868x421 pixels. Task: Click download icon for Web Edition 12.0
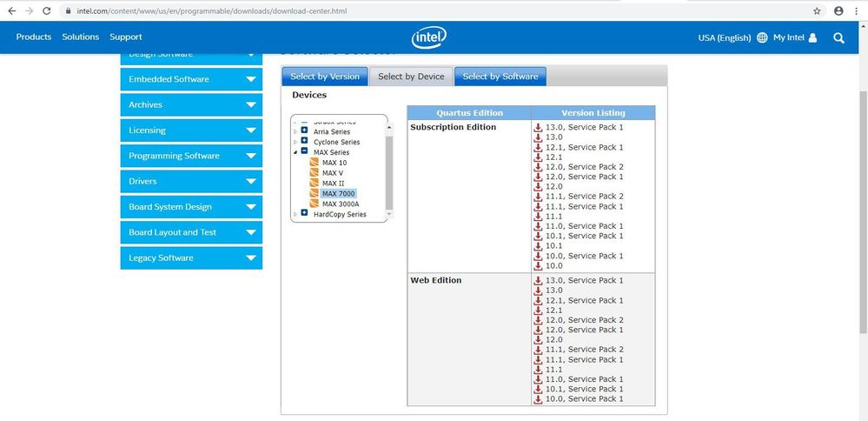coord(538,339)
